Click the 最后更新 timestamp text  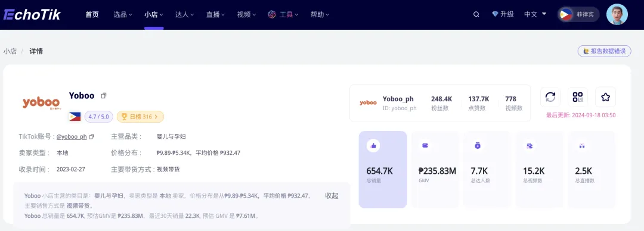(x=581, y=115)
